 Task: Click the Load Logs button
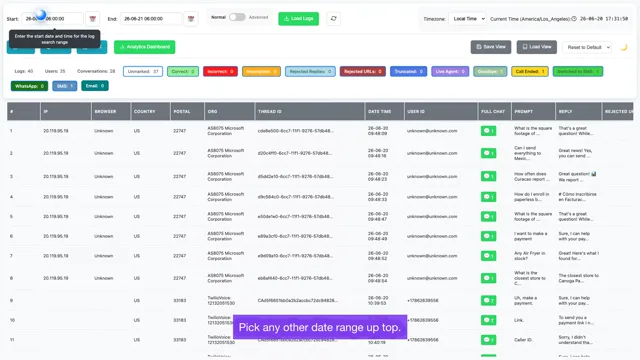[x=299, y=19]
